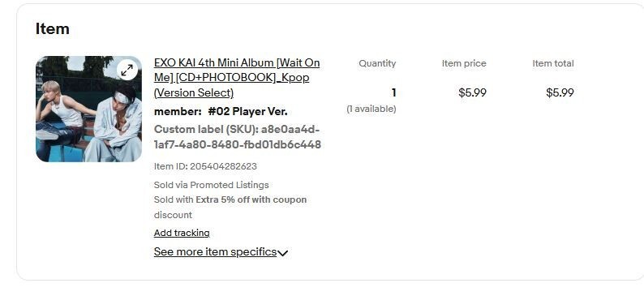Click the quantity value 1
Image resolution: width=644 pixels, height=296 pixels.
coord(393,92)
